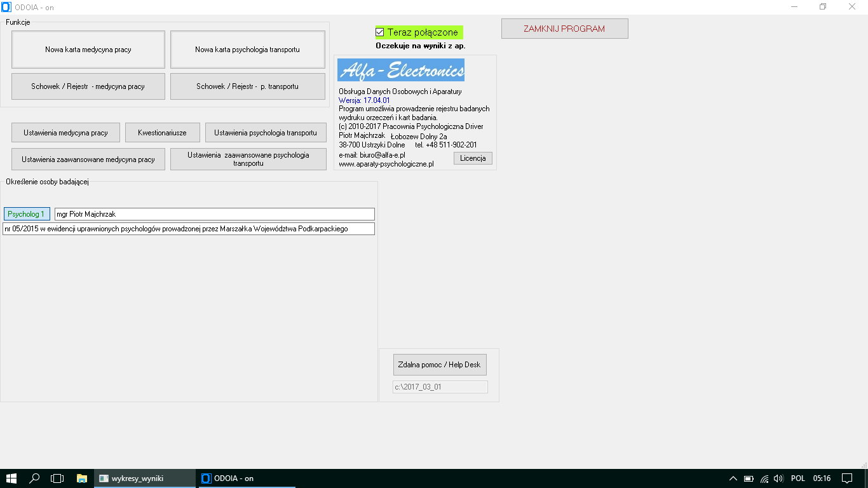
Task: Click the Windows Start button
Action: 11,478
